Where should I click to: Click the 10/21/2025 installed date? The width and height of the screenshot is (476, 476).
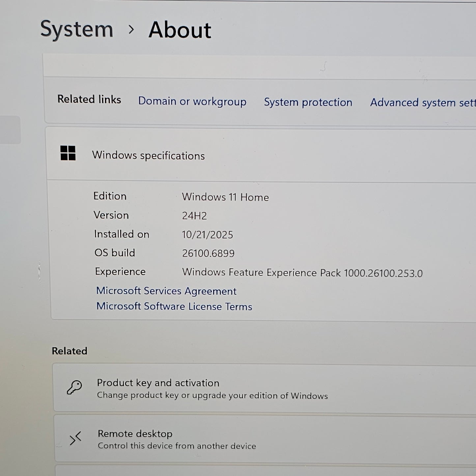[207, 235]
